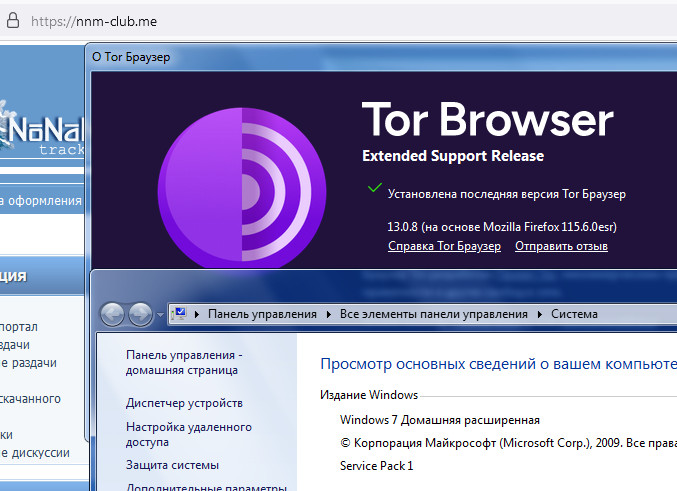Image resolution: width=677 pixels, height=491 pixels.
Task: Open Диспетчер устройств link
Action: 184,403
